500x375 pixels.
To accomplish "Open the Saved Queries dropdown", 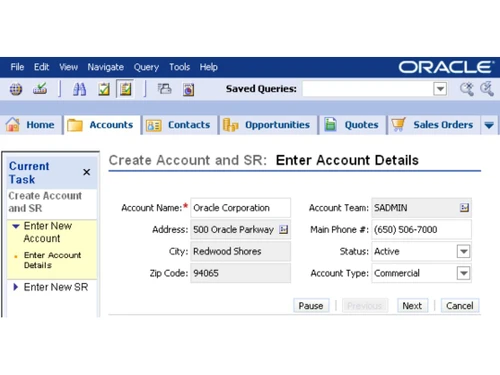I will pyautogui.click(x=440, y=89).
